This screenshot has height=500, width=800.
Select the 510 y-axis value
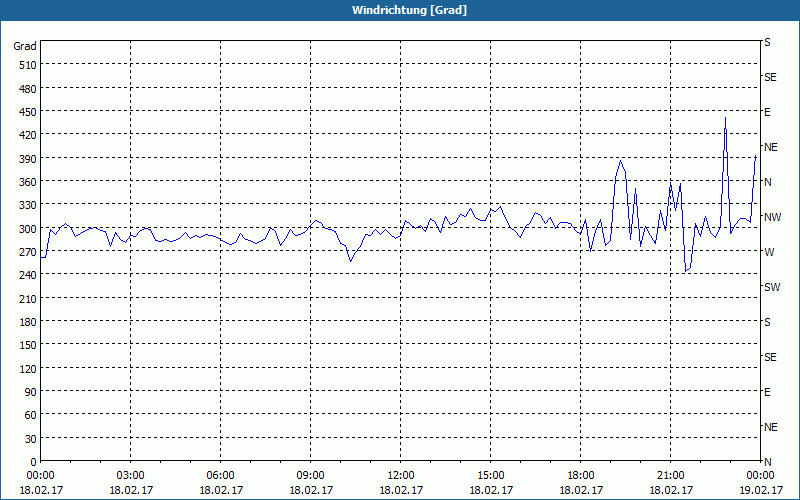coord(28,65)
